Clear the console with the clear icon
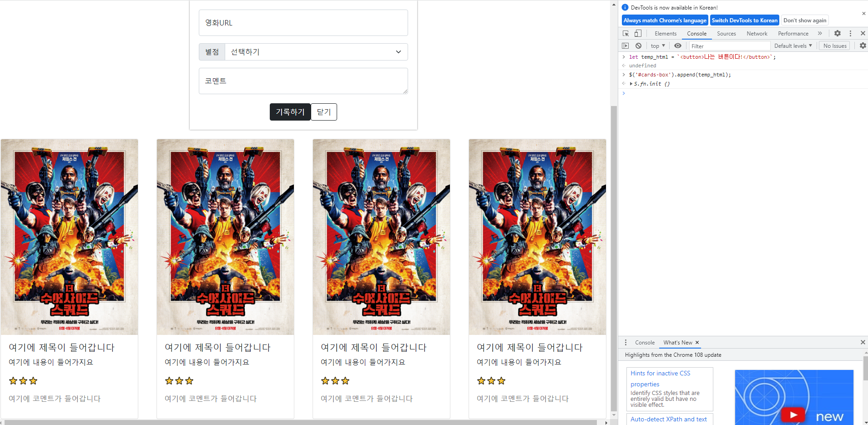This screenshot has height=425, width=868. pos(638,46)
